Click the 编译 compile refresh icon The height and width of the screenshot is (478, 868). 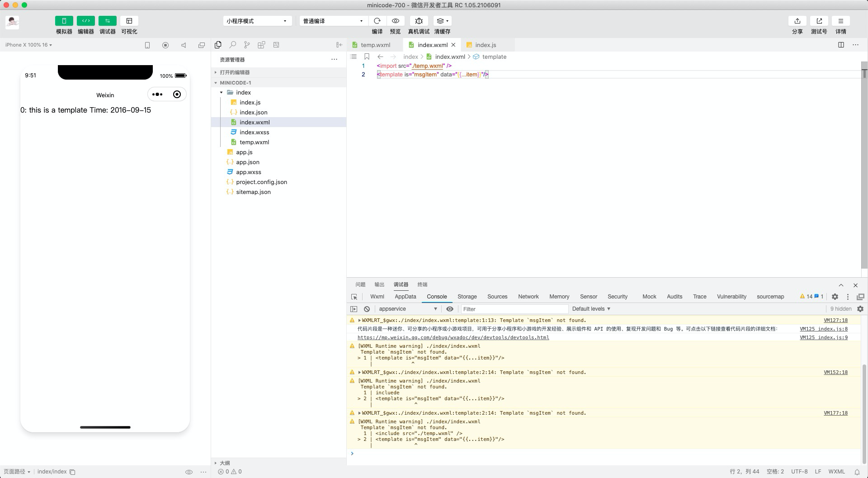click(x=377, y=21)
